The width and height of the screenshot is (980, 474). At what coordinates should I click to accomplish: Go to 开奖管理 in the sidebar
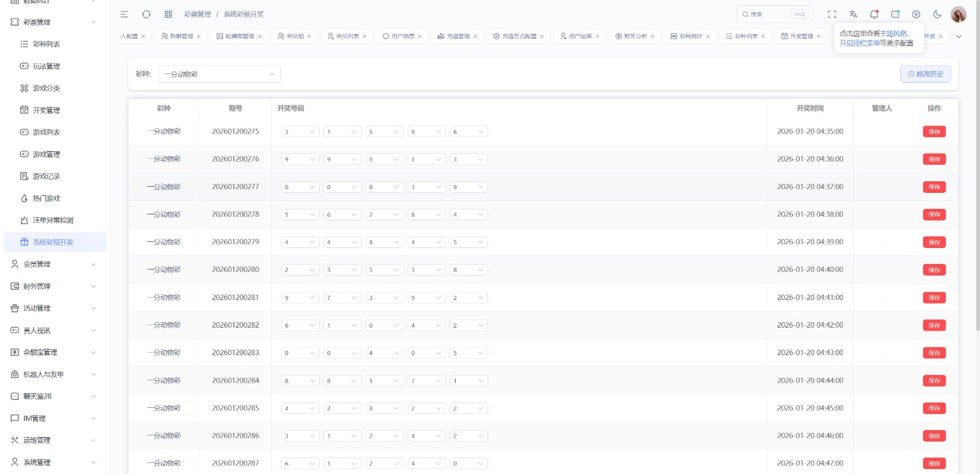47,110
